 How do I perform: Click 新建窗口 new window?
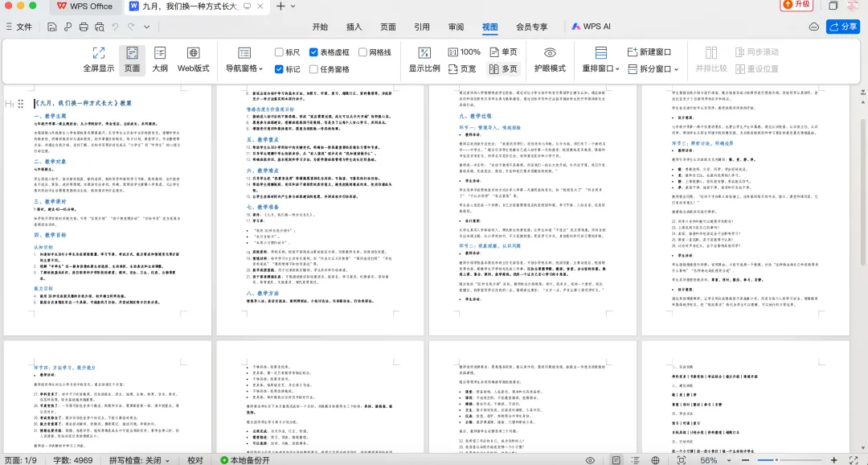click(x=649, y=52)
